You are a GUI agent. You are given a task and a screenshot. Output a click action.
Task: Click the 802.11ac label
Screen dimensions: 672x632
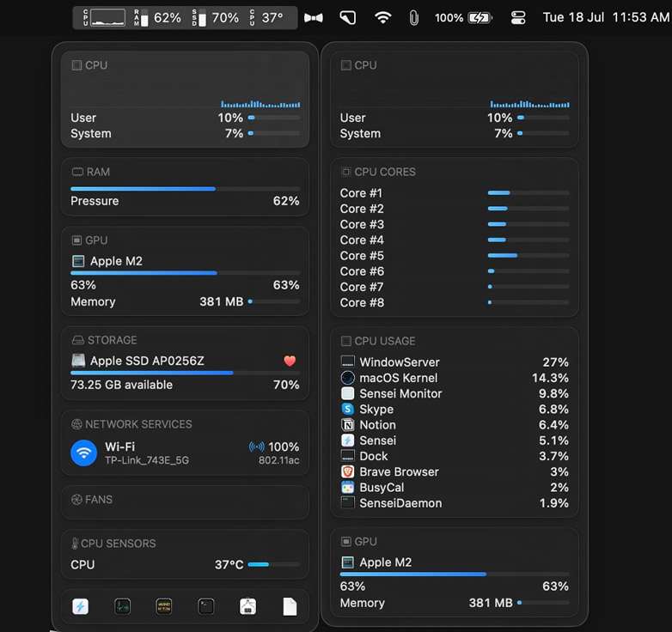coord(279,460)
